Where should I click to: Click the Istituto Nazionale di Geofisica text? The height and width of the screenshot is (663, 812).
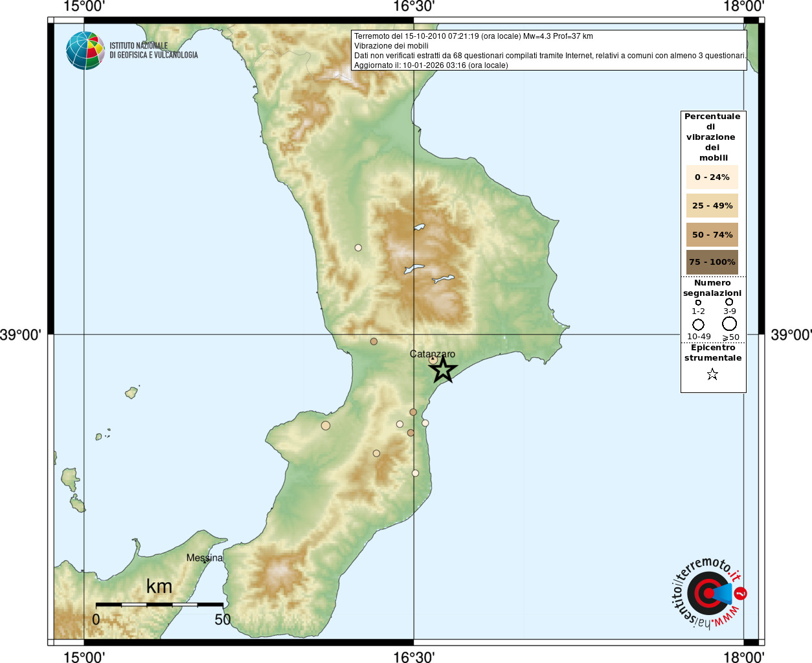click(x=153, y=51)
